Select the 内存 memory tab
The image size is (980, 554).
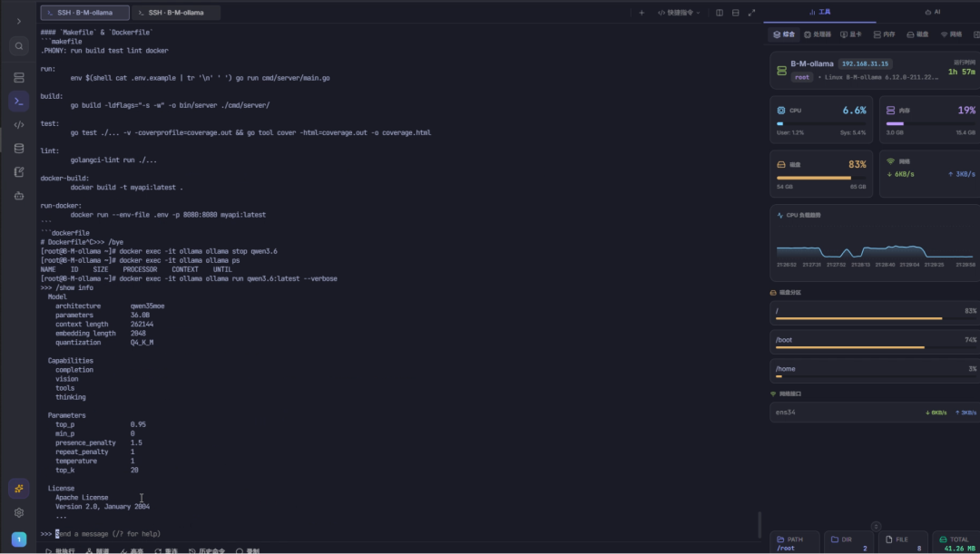coord(885,34)
